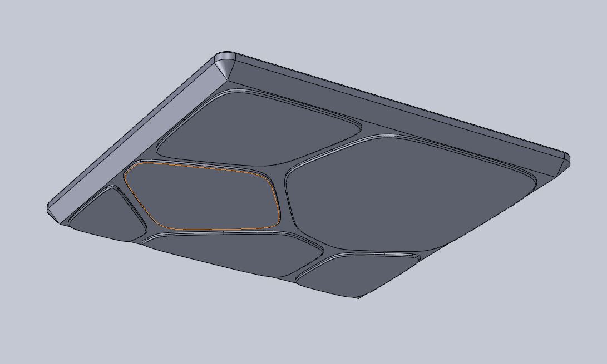Select the orange-outlined pocket face
The width and height of the screenshot is (607, 364).
pos(203,197)
